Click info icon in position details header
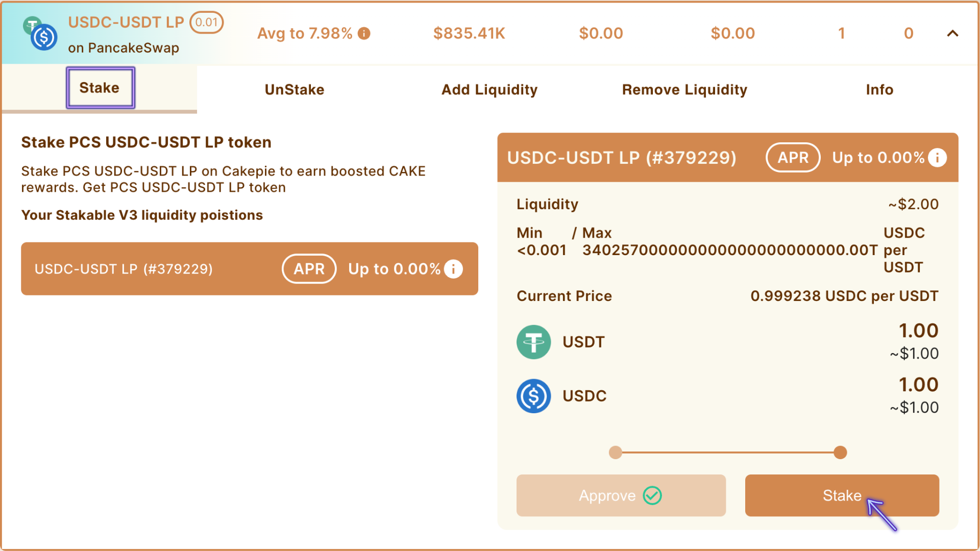The height and width of the screenshot is (551, 980). pyautogui.click(x=937, y=158)
